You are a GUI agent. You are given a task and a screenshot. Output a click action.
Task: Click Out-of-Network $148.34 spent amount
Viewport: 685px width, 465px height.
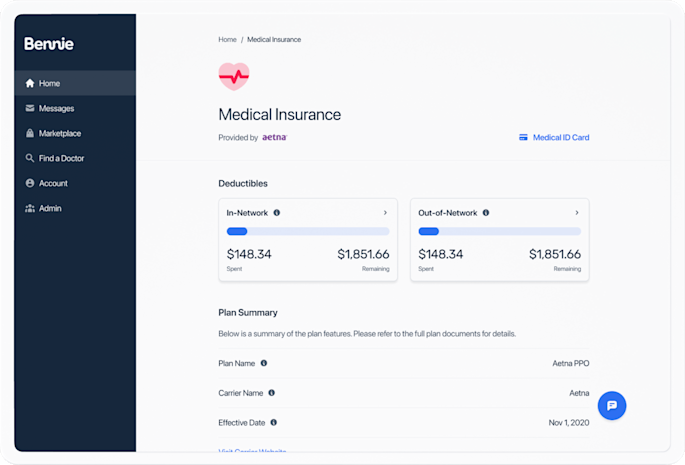(441, 254)
